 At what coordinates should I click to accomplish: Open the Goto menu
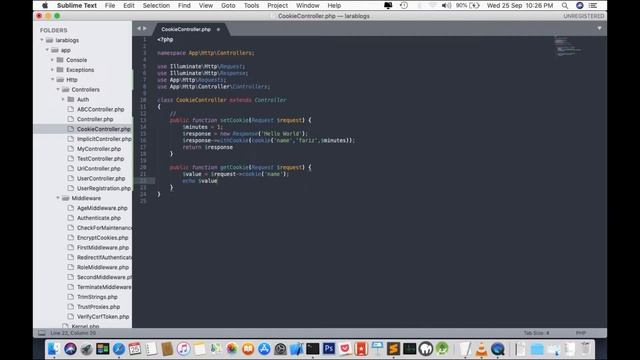(228, 6)
